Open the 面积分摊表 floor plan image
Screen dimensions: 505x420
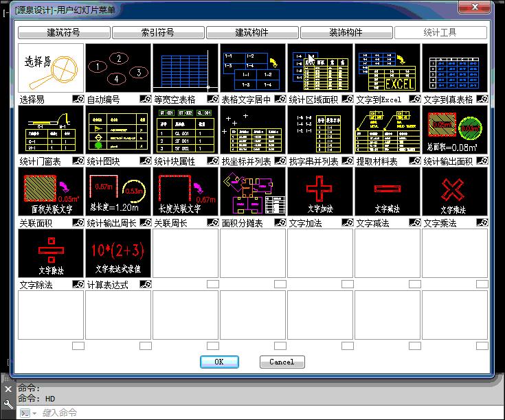pos(253,191)
